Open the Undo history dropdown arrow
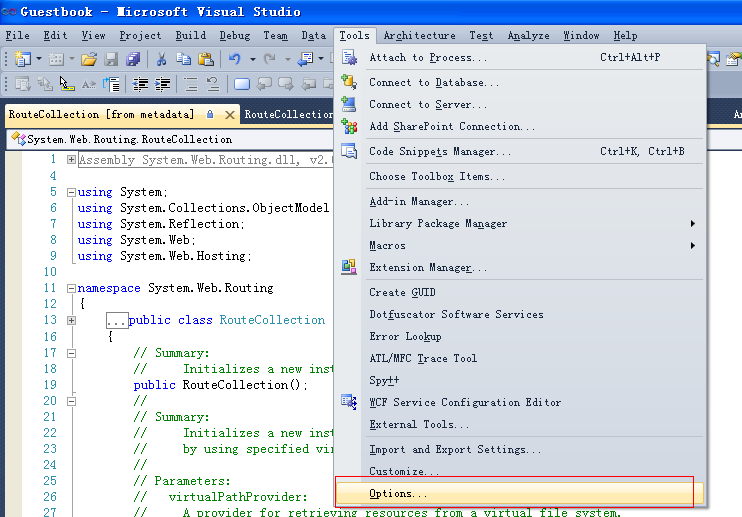Screen dimensions: 742x517 click(x=253, y=59)
